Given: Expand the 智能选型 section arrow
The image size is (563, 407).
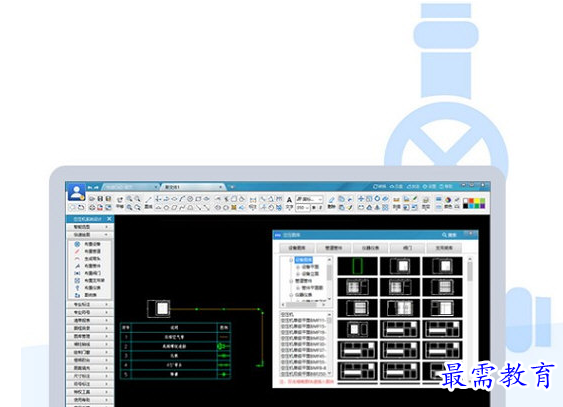Looking at the screenshot, I should coord(107,227).
